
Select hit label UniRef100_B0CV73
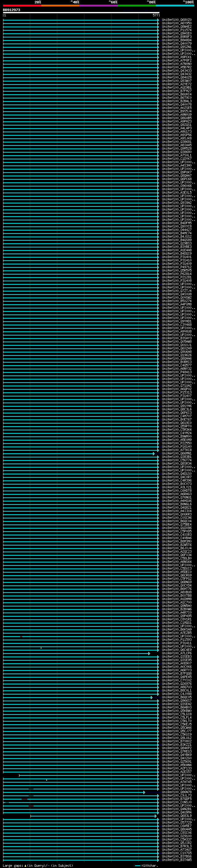[177, 484]
